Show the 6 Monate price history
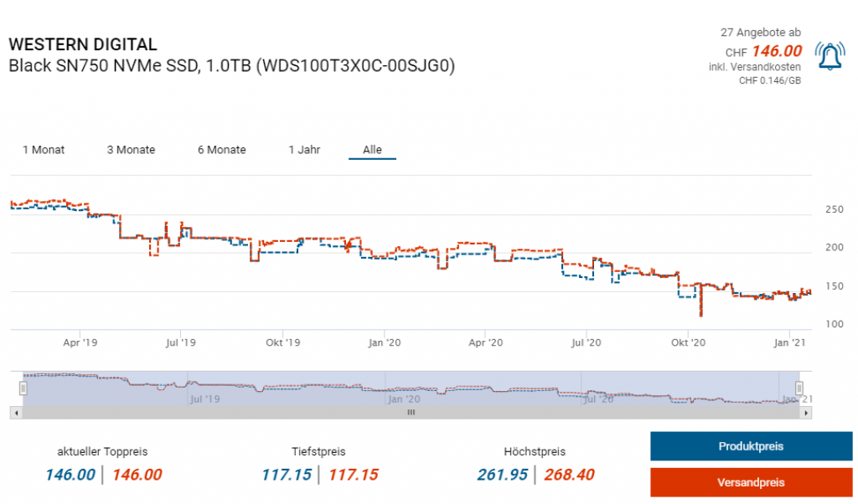The height and width of the screenshot is (504, 858). tap(221, 150)
